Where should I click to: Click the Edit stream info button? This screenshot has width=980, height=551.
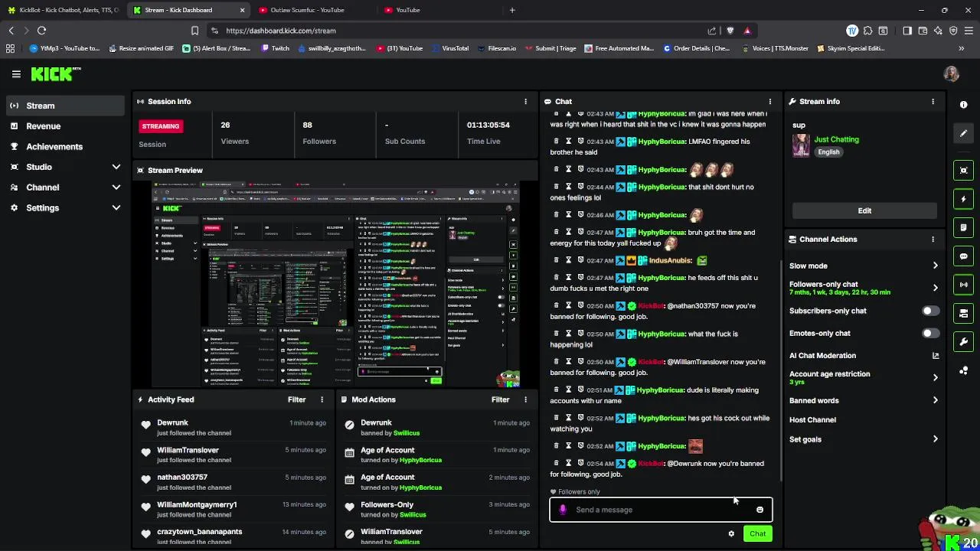point(864,210)
